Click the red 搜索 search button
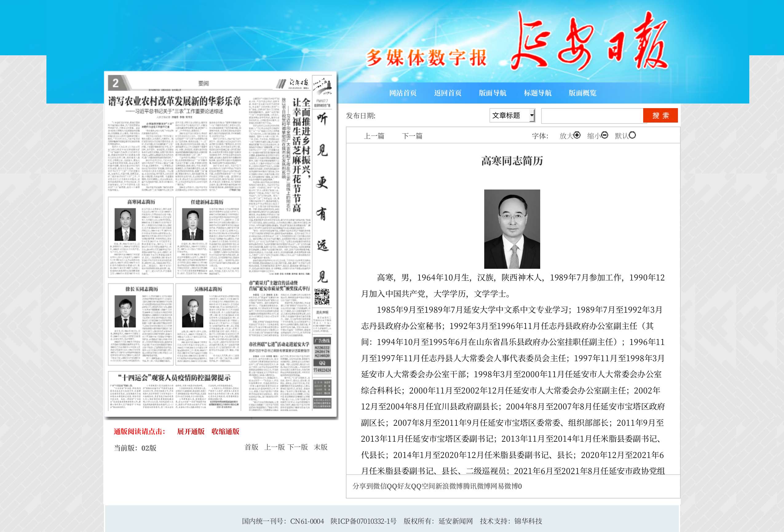The height and width of the screenshot is (532, 784). 660,115
